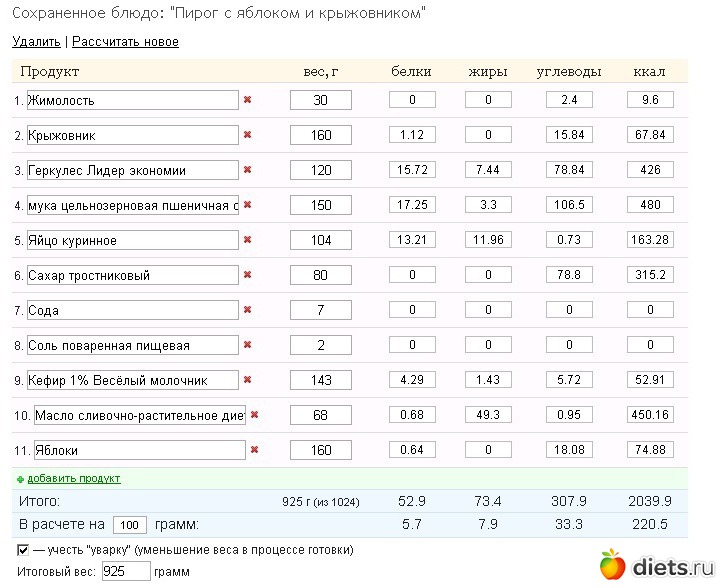Viewport: 722px width, 588px height.
Task: Remove the Жимолость row with its red X
Action: 247,100
